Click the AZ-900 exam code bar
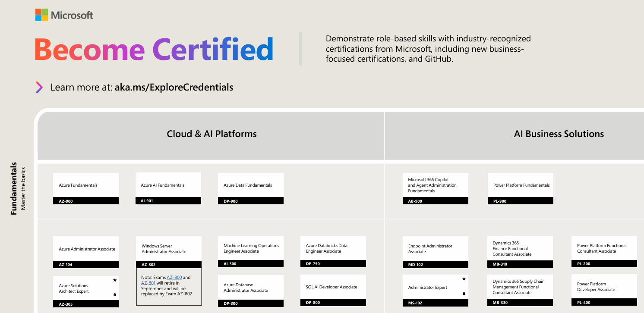Viewport: 644px width, 313px height. click(x=86, y=201)
